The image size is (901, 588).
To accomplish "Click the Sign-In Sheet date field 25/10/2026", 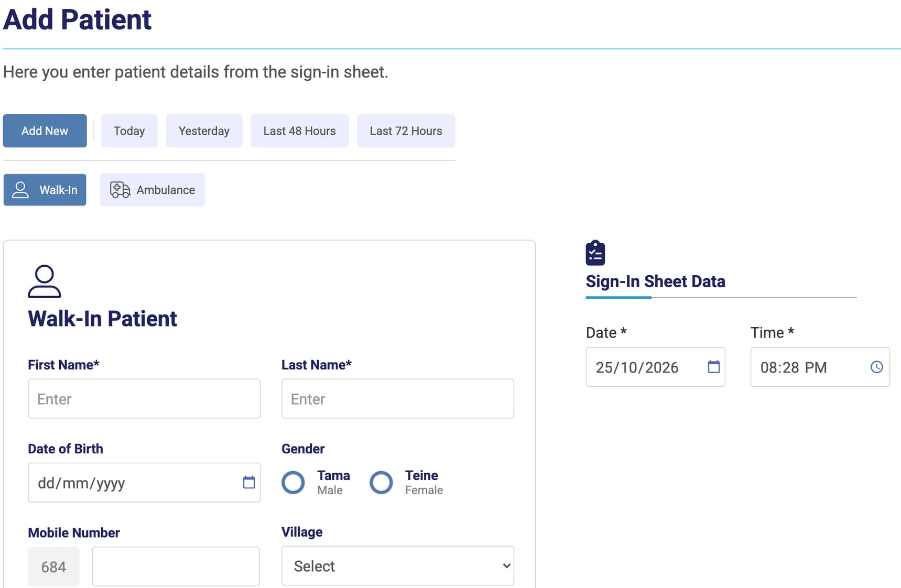I will (x=655, y=367).
